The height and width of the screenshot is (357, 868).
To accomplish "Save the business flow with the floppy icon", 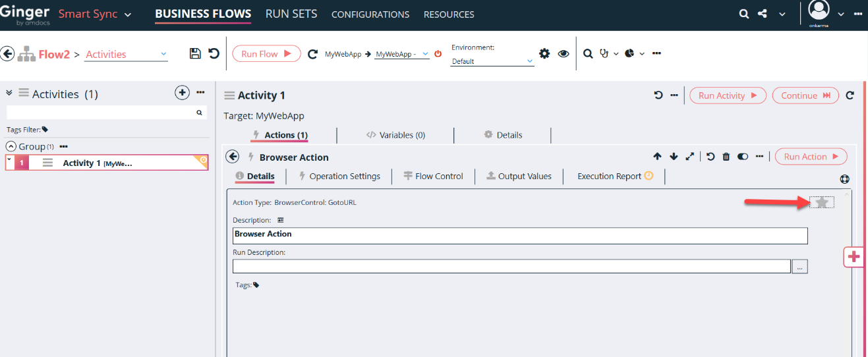I will (x=195, y=54).
